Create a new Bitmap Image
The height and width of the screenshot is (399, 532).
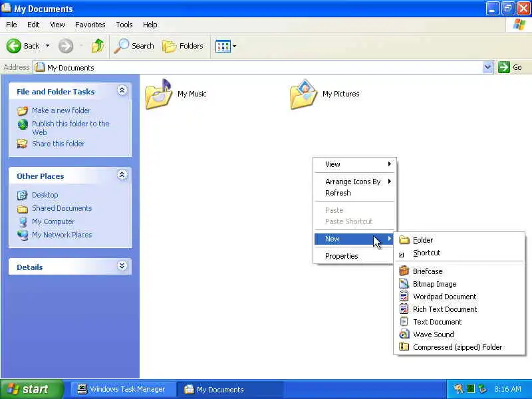point(459,284)
